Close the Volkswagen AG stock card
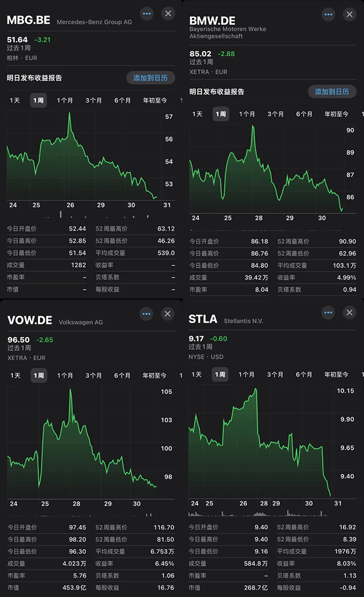The width and height of the screenshot is (364, 597). [168, 314]
